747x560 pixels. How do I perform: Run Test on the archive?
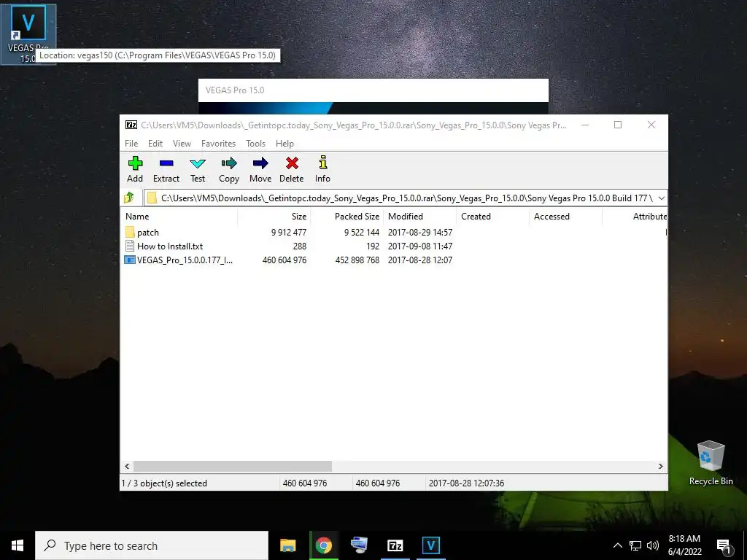point(198,163)
